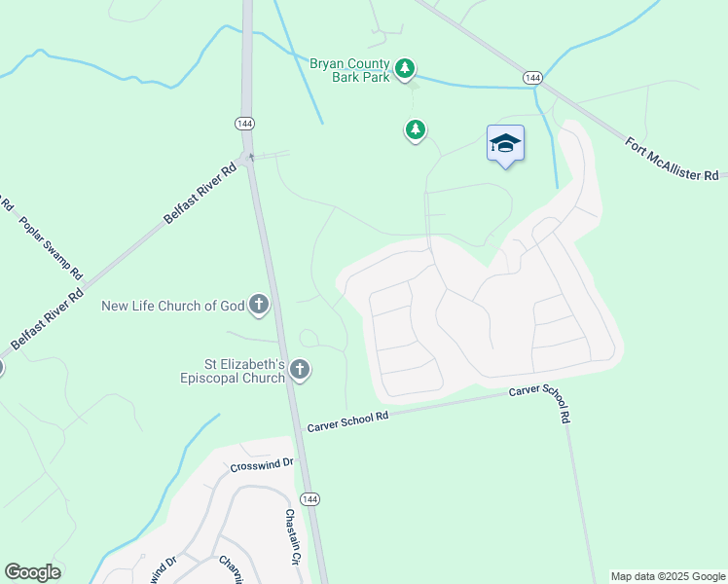This screenshot has width=728, height=584.
Task: Click the Bryan County Bark Park tree pin
Action: (x=405, y=70)
